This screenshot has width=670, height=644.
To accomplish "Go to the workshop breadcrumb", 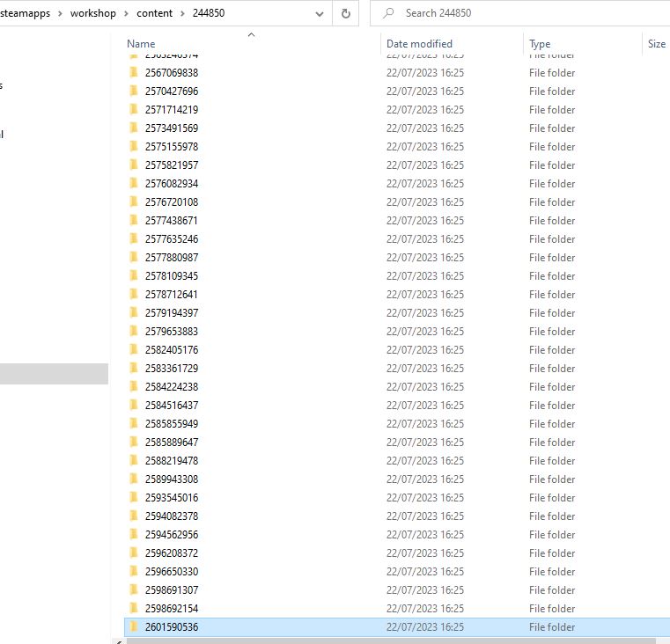I will click(x=92, y=13).
